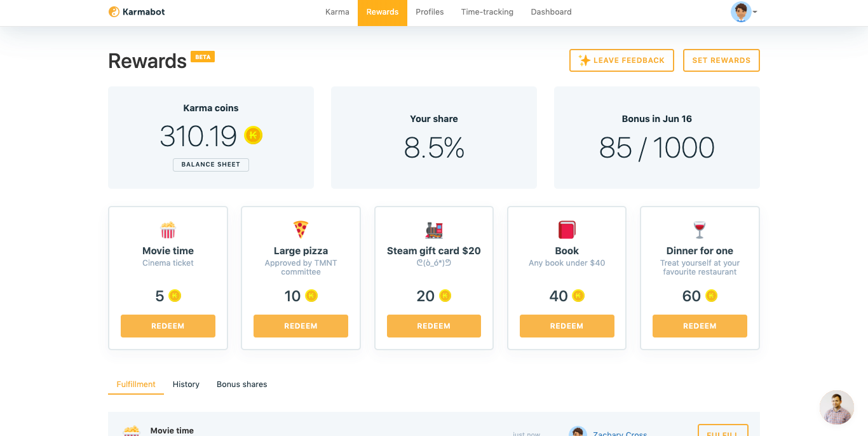The image size is (868, 436).
Task: Open the Dashboard nav item
Action: (x=551, y=12)
